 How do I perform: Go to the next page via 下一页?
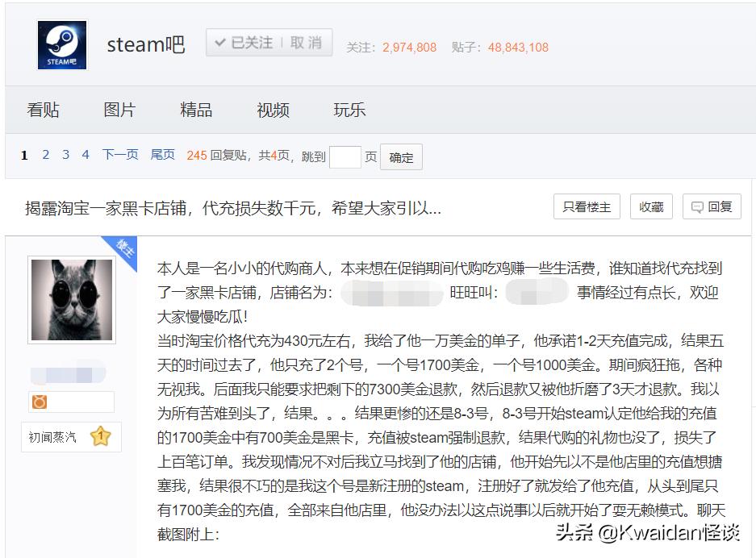tap(119, 155)
